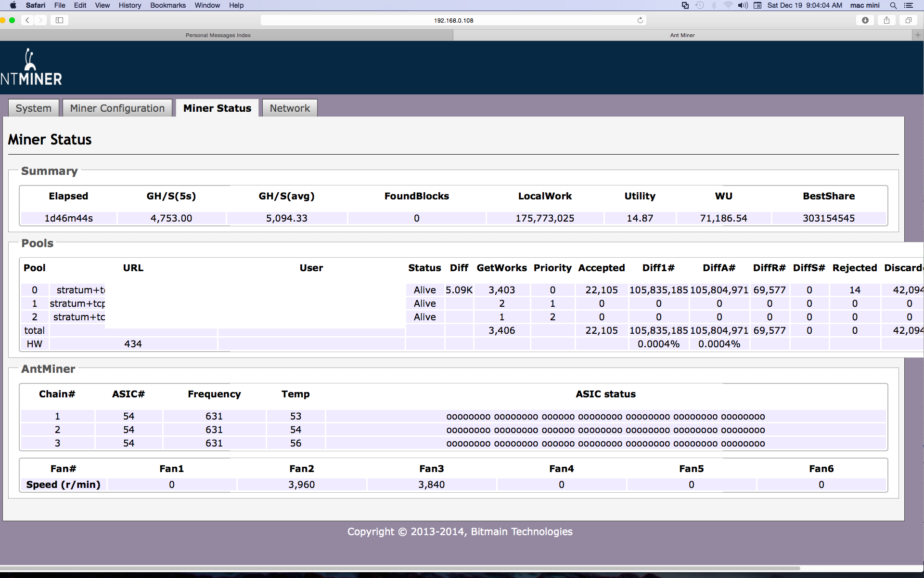Click the Share icon in toolbar
Viewport: 924px width, 578px height.
pyautogui.click(x=886, y=20)
